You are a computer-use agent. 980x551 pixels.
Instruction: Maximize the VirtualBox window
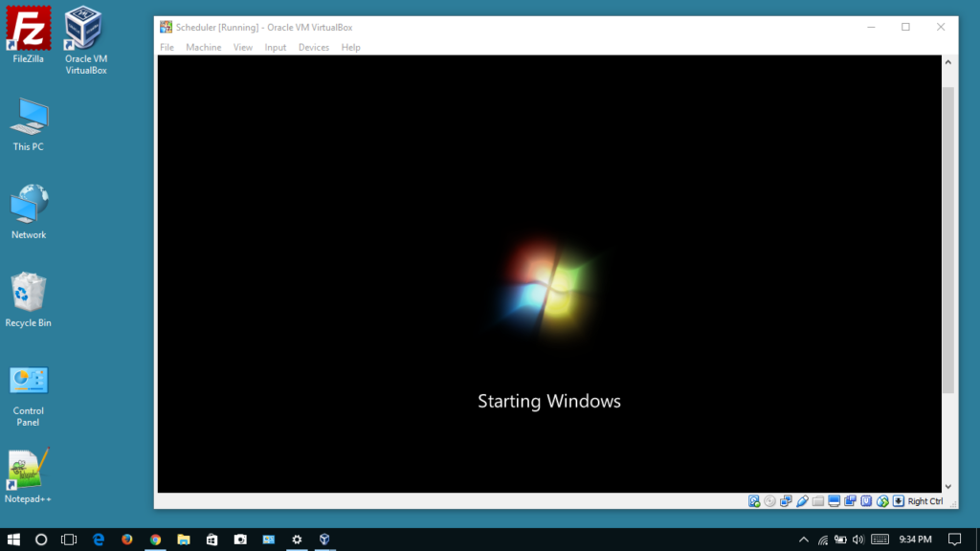[905, 27]
